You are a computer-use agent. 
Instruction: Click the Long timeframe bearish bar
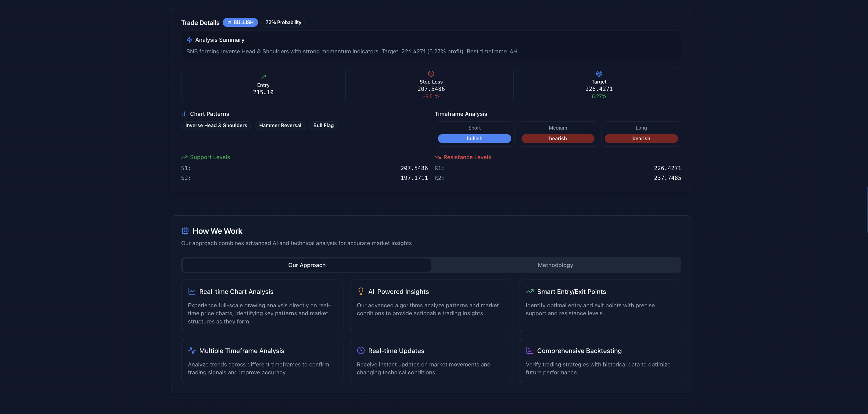tap(641, 138)
